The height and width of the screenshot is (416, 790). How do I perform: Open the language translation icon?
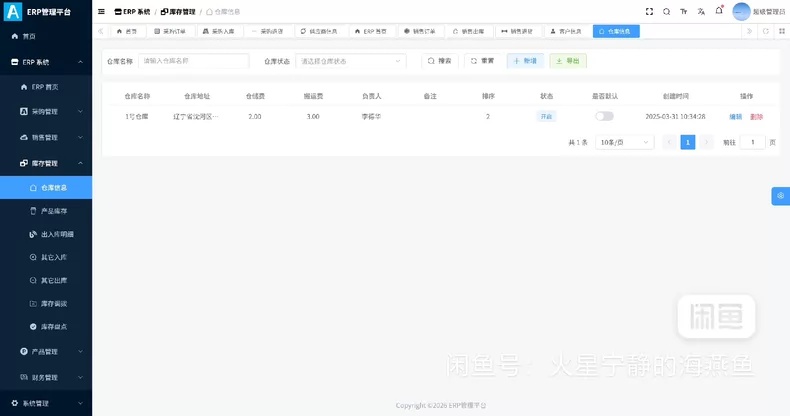tap(701, 12)
